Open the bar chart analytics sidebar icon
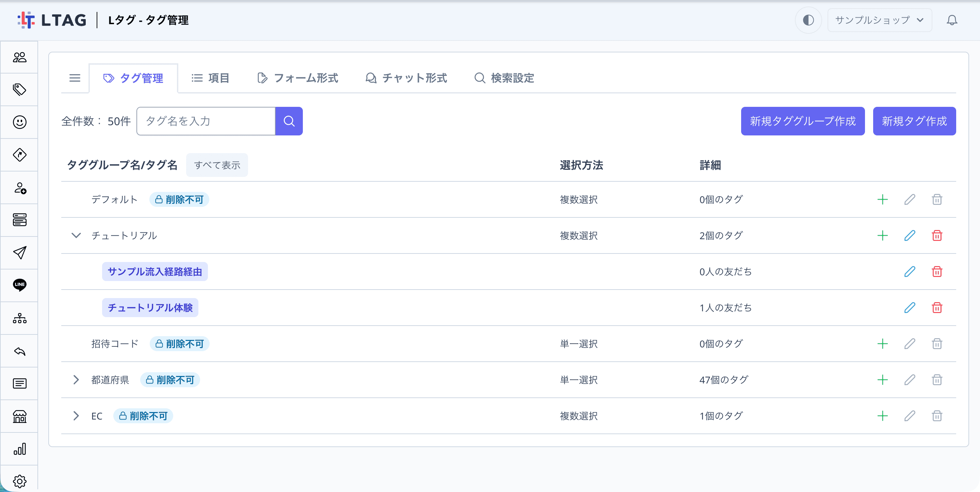This screenshot has width=980, height=492. tap(19, 449)
